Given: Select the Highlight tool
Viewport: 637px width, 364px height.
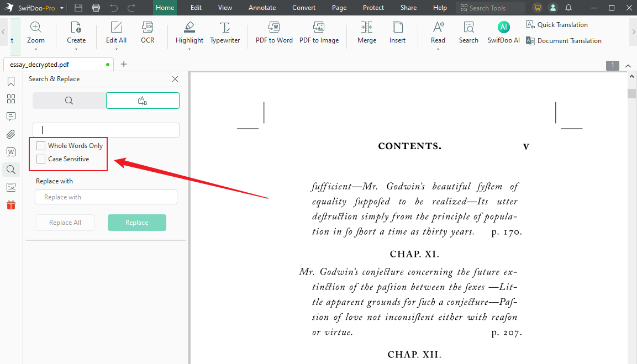Looking at the screenshot, I should (x=189, y=32).
